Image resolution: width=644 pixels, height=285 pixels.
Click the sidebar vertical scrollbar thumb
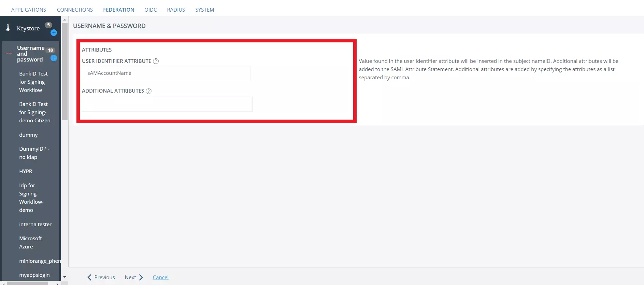65,72
